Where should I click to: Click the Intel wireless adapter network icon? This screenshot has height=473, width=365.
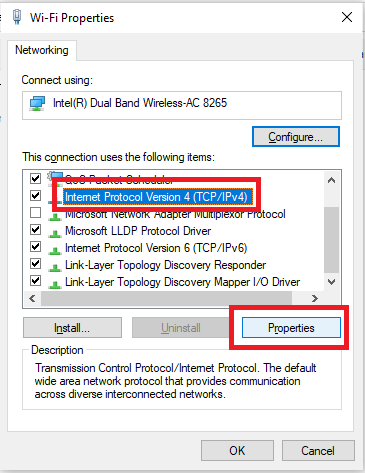coord(37,104)
